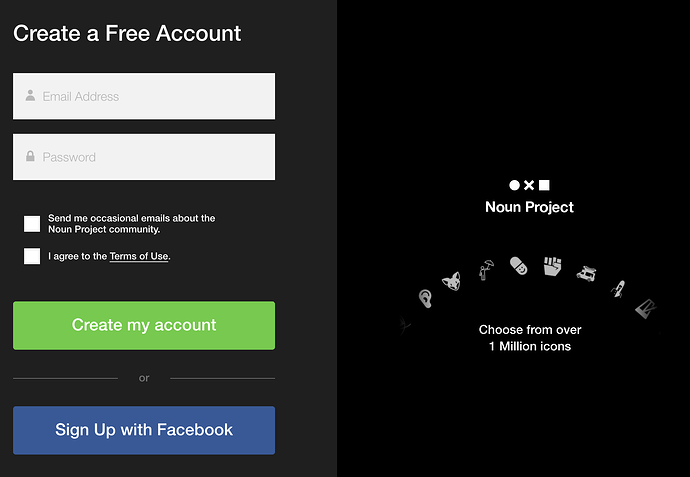Click the fox head icon
This screenshot has width=690, height=477.
[x=452, y=281]
